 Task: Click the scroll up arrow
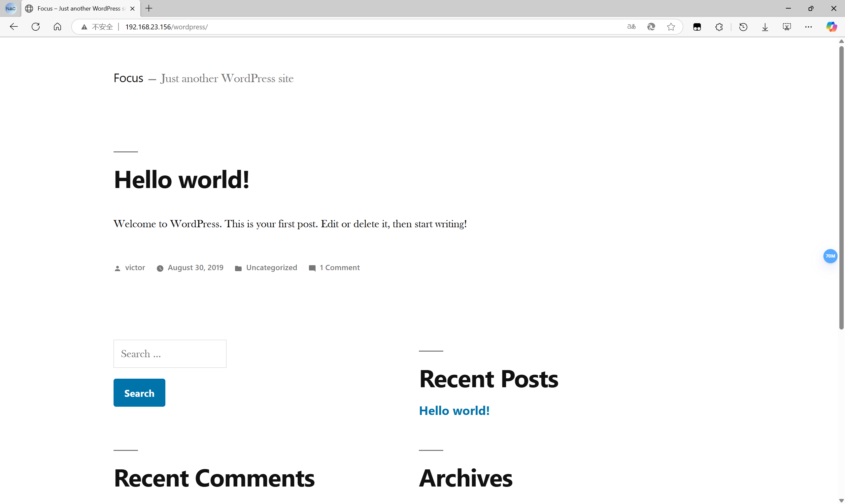pyautogui.click(x=841, y=41)
